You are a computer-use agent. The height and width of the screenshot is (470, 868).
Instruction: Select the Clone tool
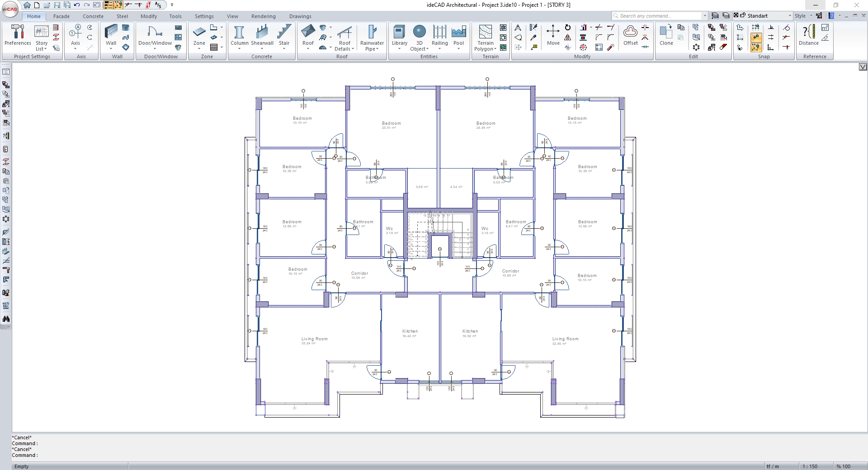coord(666,36)
